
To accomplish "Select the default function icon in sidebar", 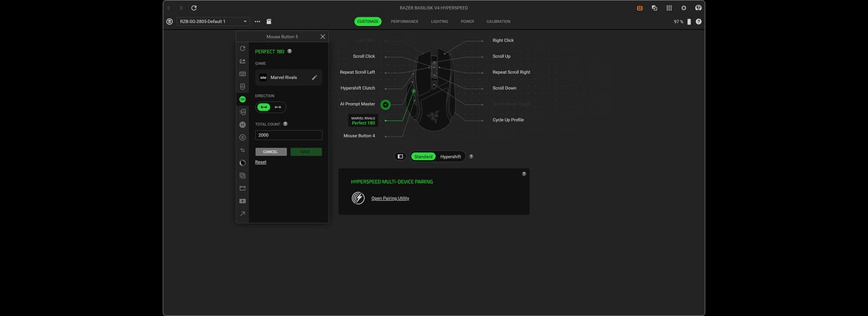I will 242,48.
